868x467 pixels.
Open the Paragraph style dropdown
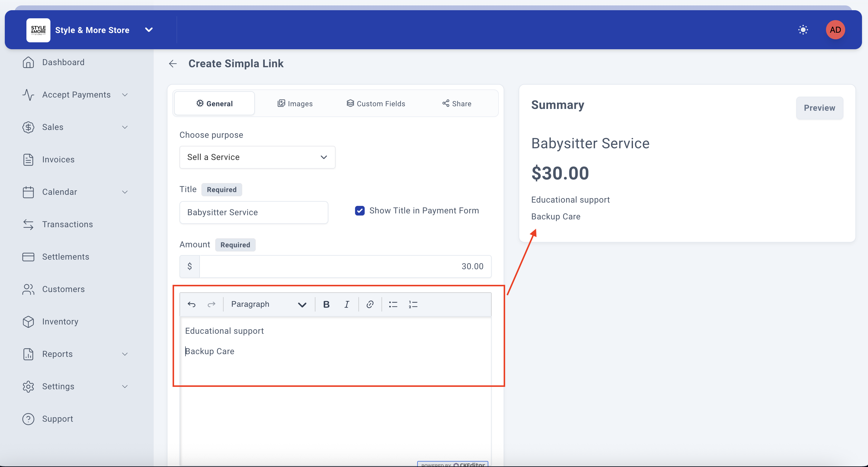click(268, 304)
